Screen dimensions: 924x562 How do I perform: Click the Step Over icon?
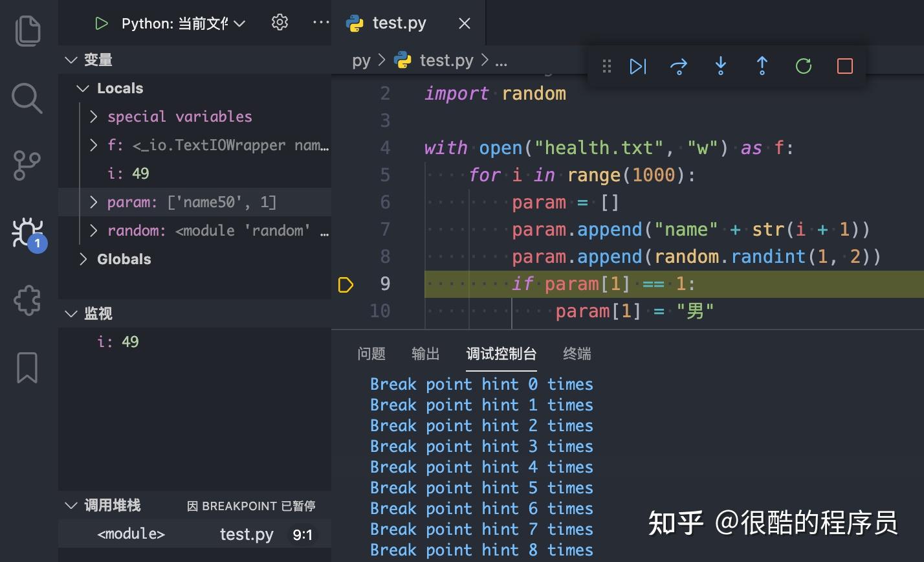679,66
